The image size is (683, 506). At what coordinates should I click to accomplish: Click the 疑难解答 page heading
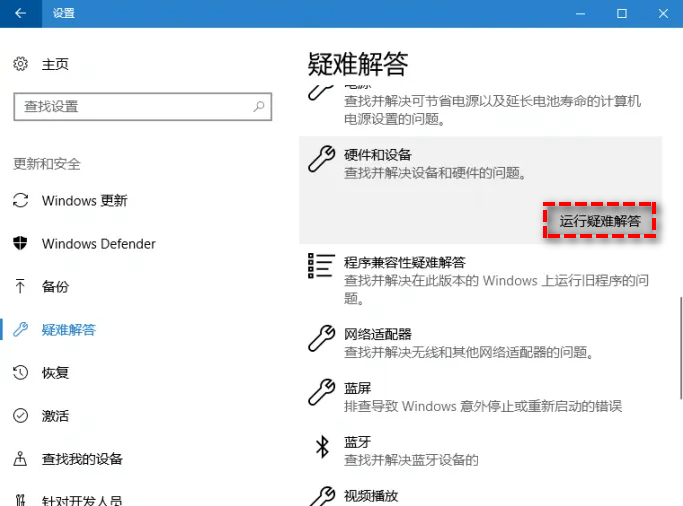[358, 64]
